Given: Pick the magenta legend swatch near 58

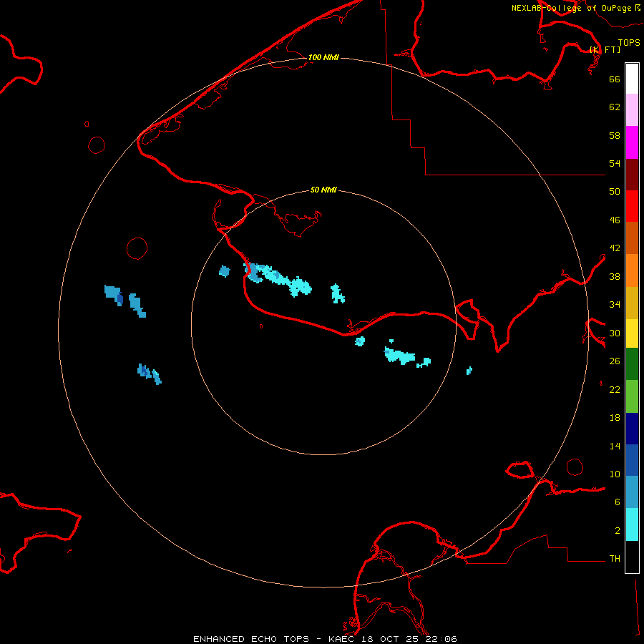Looking at the screenshot, I should coord(632,142).
